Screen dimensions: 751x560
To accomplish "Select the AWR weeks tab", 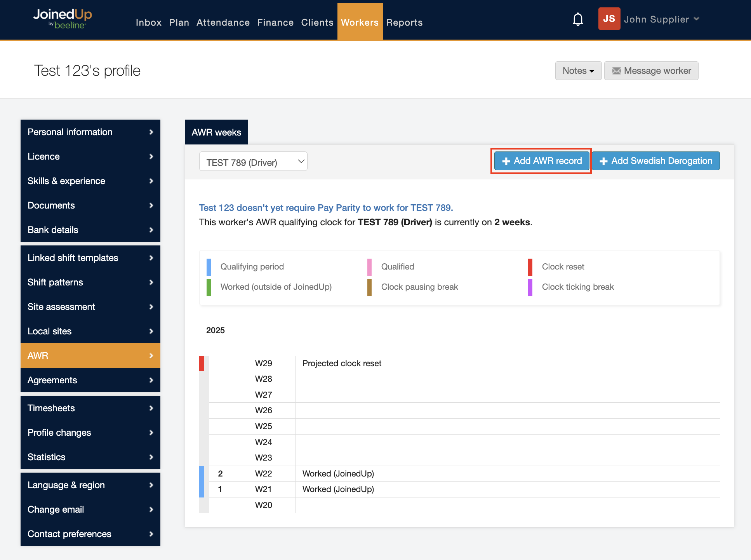I will pyautogui.click(x=216, y=132).
